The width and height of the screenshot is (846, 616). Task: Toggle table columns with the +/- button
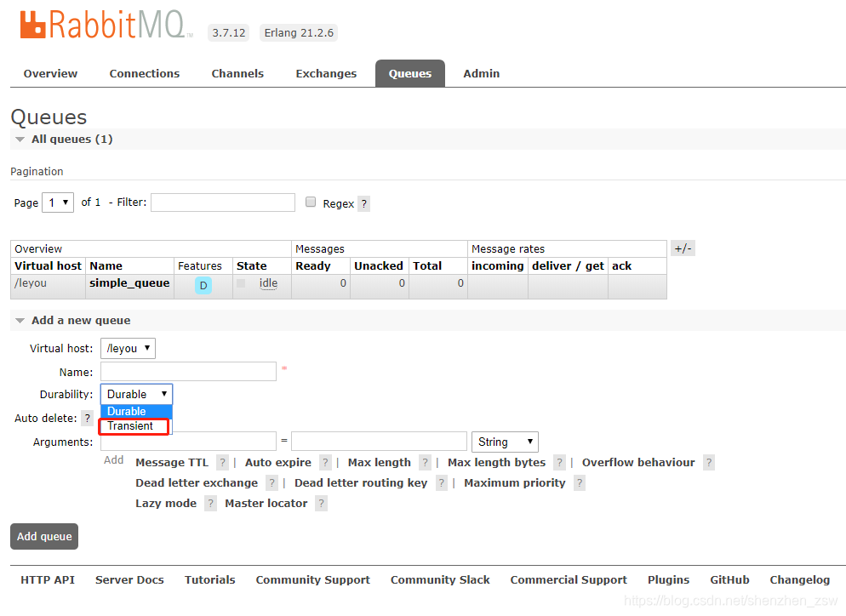[x=683, y=248]
